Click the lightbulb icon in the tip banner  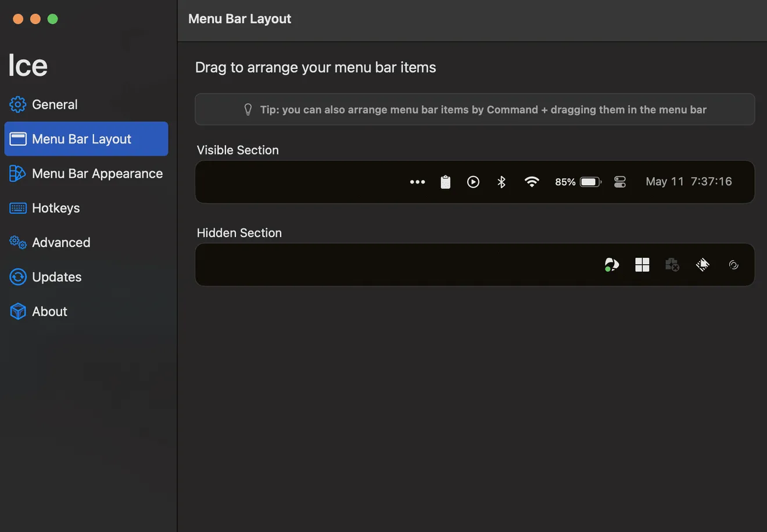248,109
